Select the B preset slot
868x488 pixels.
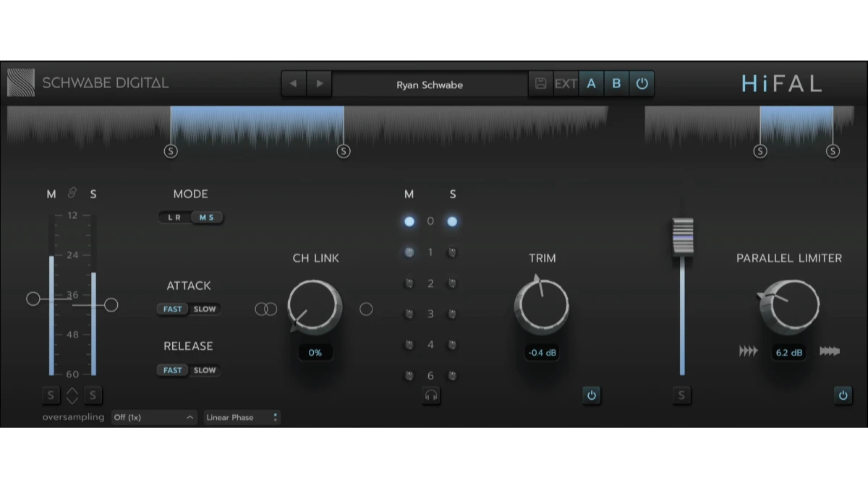616,84
